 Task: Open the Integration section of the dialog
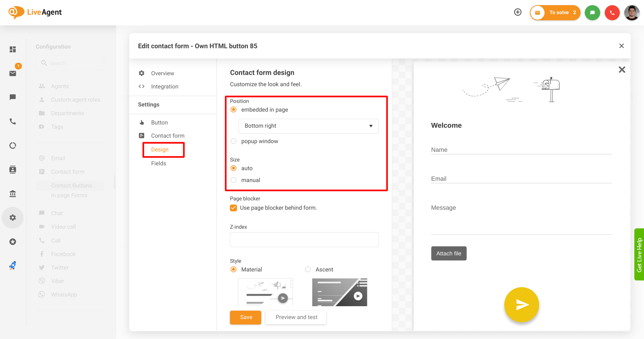coord(165,86)
